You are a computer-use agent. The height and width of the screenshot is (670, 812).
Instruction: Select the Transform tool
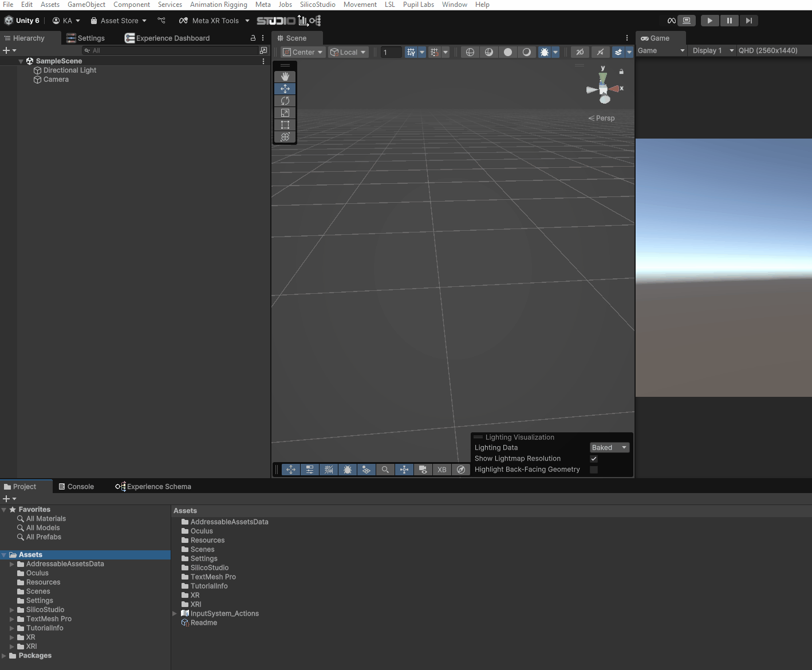(285, 137)
